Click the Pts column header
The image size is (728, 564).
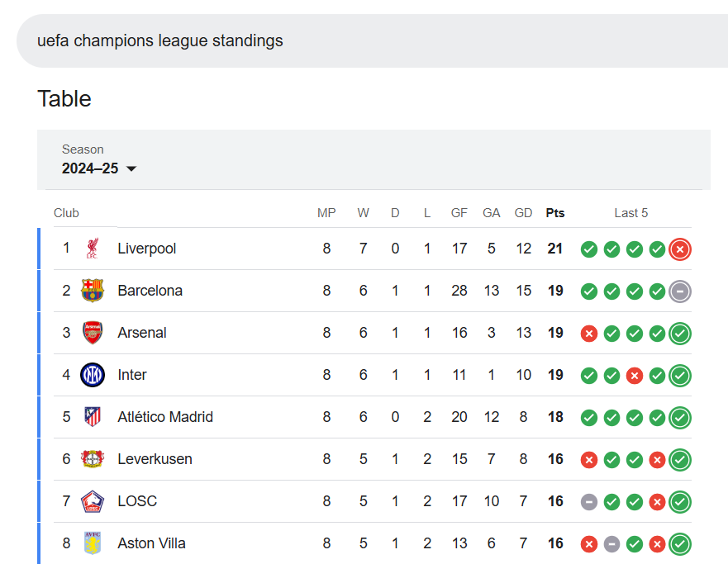[555, 213]
